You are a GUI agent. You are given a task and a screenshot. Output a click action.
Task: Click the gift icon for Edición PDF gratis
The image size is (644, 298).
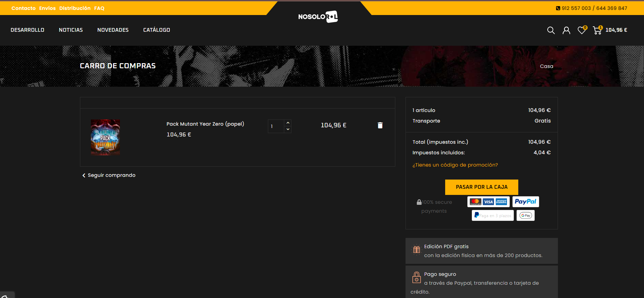point(416,250)
